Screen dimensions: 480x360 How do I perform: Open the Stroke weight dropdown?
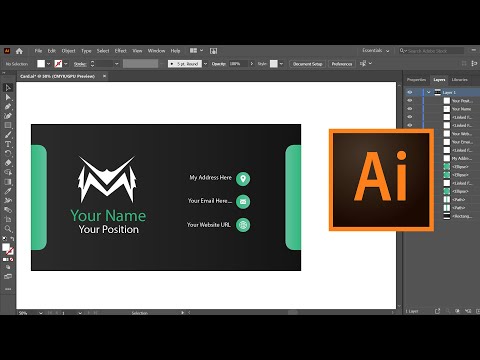(116, 64)
